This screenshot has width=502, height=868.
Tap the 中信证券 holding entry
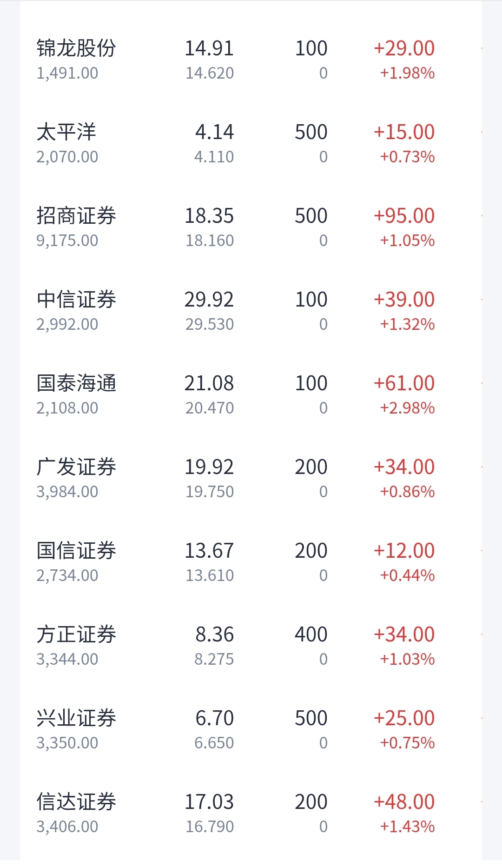[251, 311]
